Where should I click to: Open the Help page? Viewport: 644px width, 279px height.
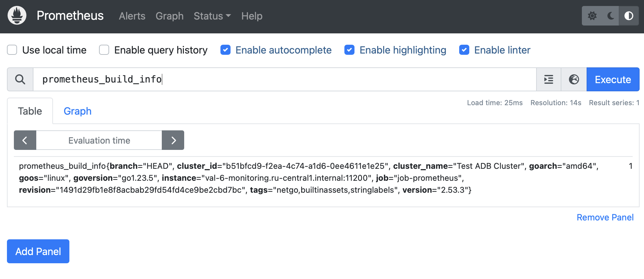[x=252, y=16]
